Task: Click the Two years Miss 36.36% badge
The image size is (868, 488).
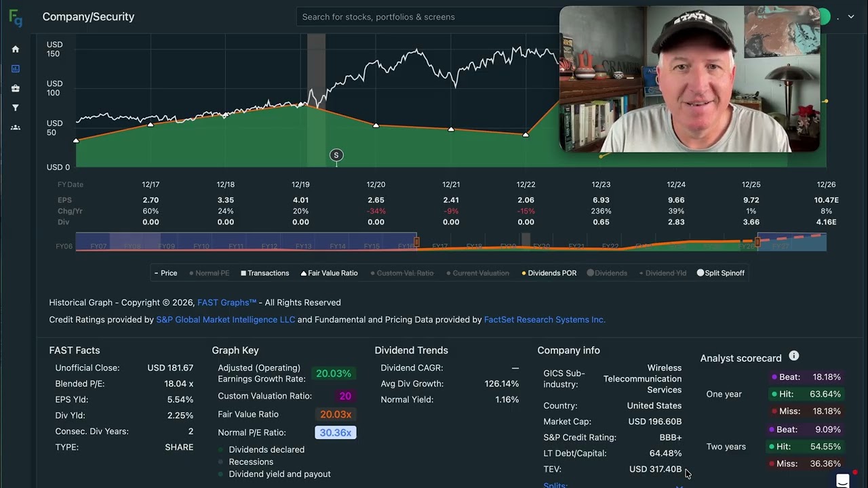Action: tap(806, 464)
